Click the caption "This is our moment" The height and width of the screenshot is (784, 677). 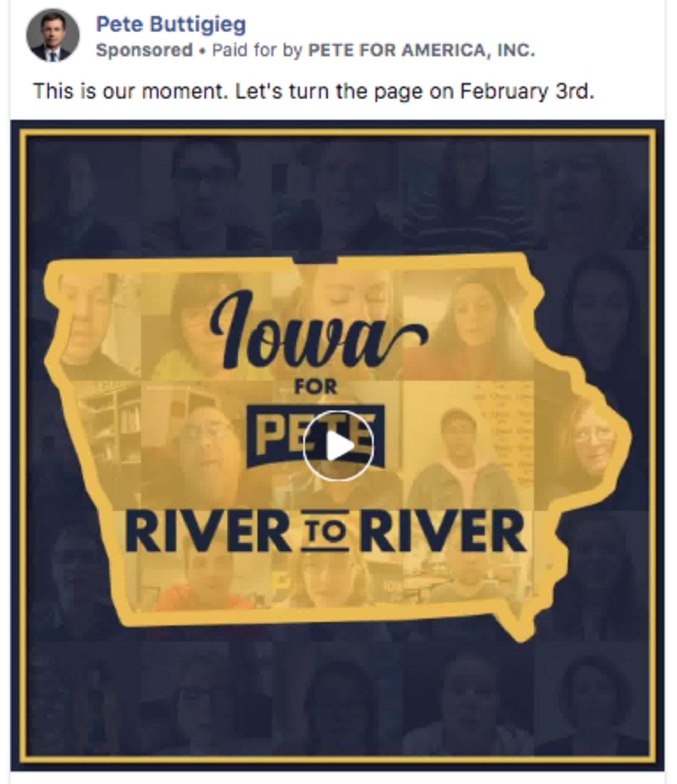[x=131, y=91]
